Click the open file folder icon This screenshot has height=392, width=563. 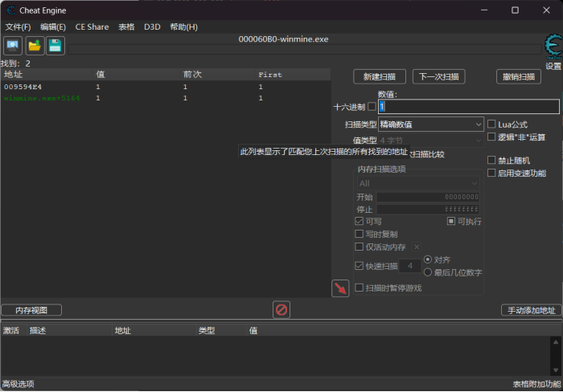coord(35,46)
